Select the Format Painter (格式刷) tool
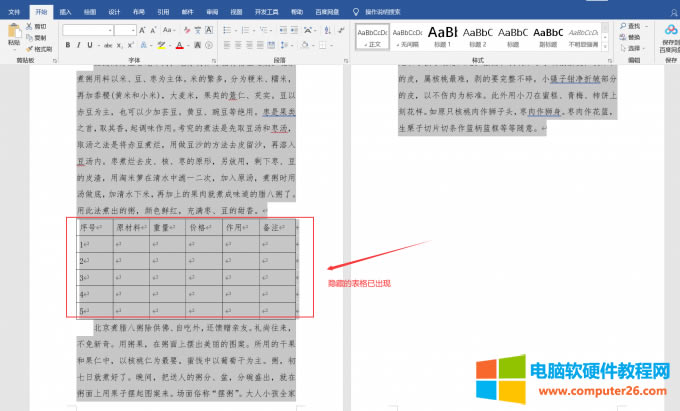This screenshot has width=680, height=411. (x=30, y=47)
